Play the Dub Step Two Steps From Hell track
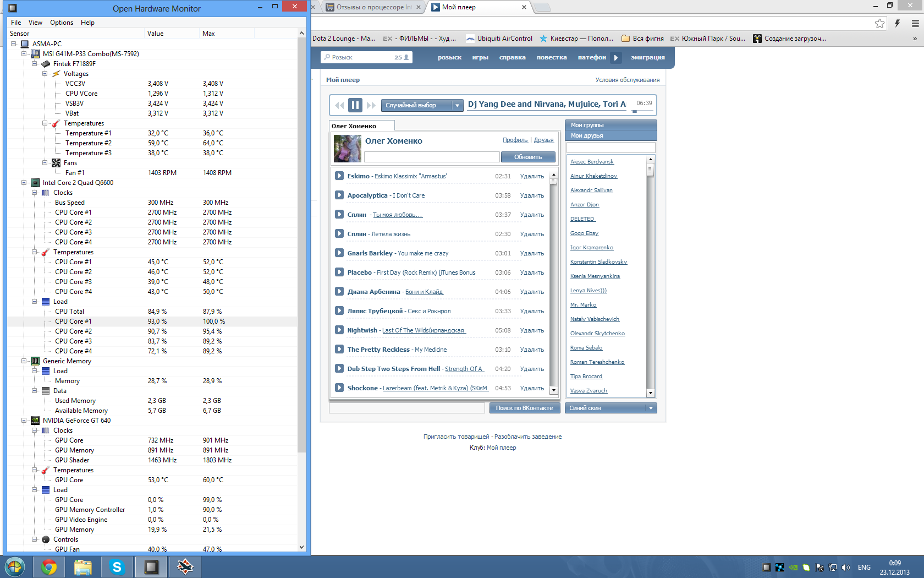The image size is (924, 578). point(339,368)
